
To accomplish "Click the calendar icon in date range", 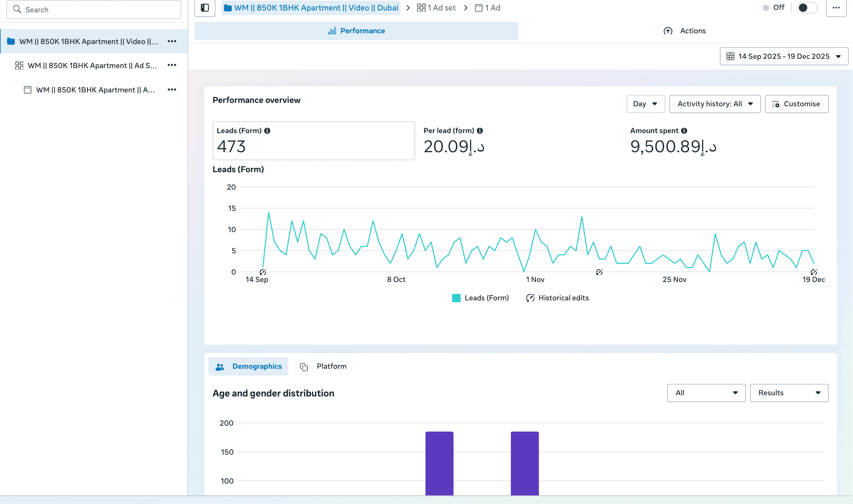I will pos(730,56).
